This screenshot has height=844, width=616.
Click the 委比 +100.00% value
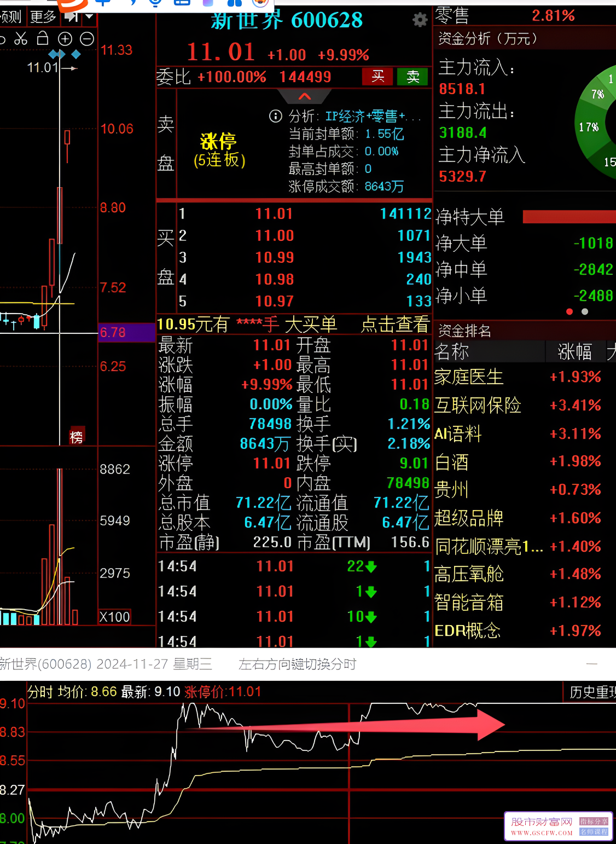tap(231, 77)
